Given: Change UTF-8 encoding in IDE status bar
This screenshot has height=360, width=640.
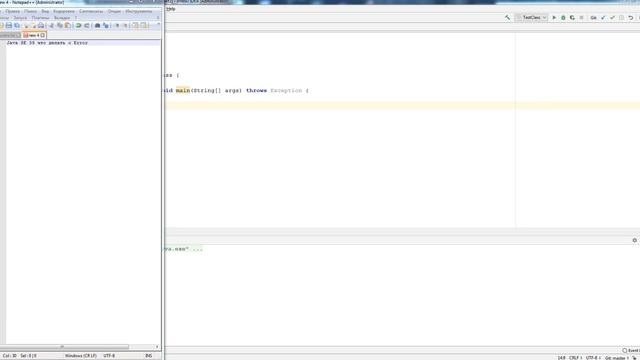Looking at the screenshot, I should [x=593, y=358].
